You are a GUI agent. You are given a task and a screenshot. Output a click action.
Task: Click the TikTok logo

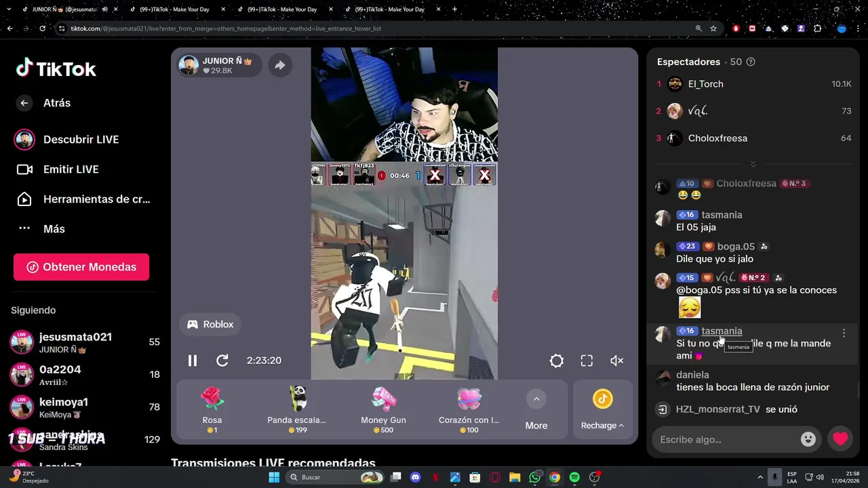(56, 68)
